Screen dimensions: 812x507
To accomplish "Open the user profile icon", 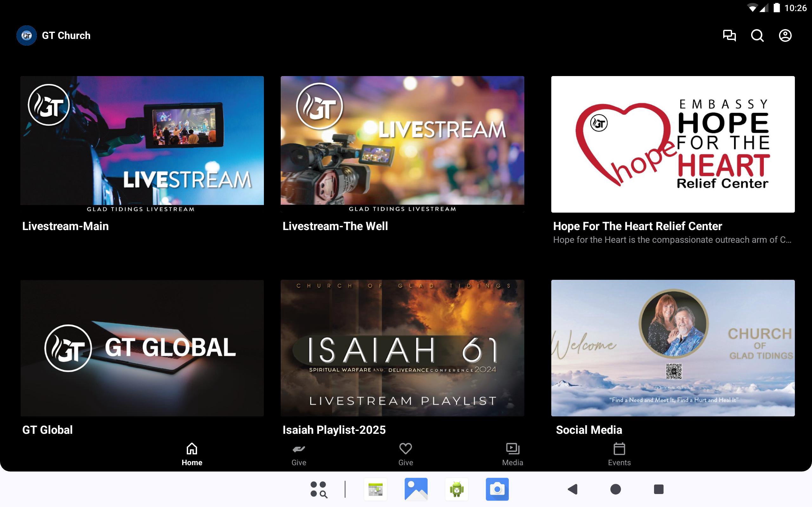I will [x=785, y=35].
